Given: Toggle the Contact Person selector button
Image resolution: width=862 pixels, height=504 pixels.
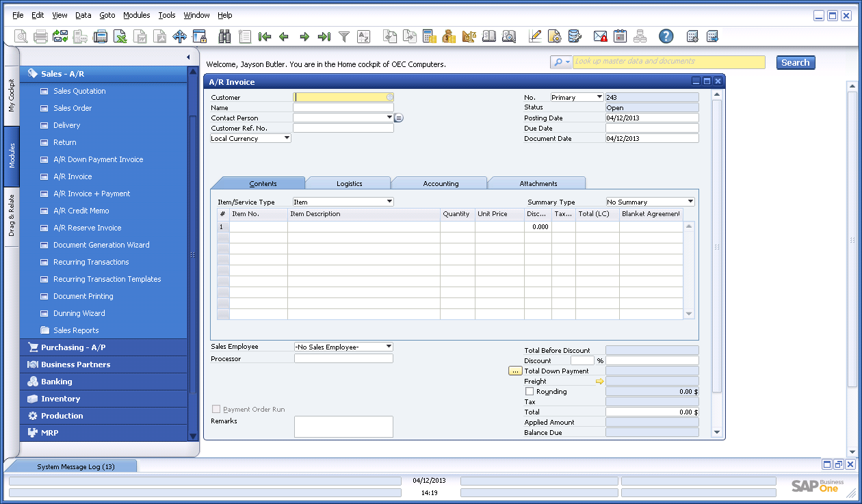Looking at the screenshot, I should click(398, 118).
